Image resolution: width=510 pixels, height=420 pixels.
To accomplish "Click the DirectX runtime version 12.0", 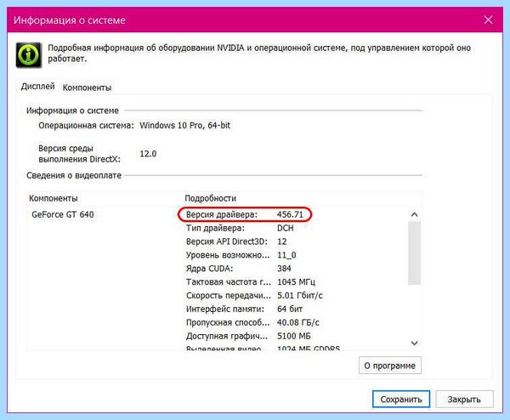I will pos(148,154).
